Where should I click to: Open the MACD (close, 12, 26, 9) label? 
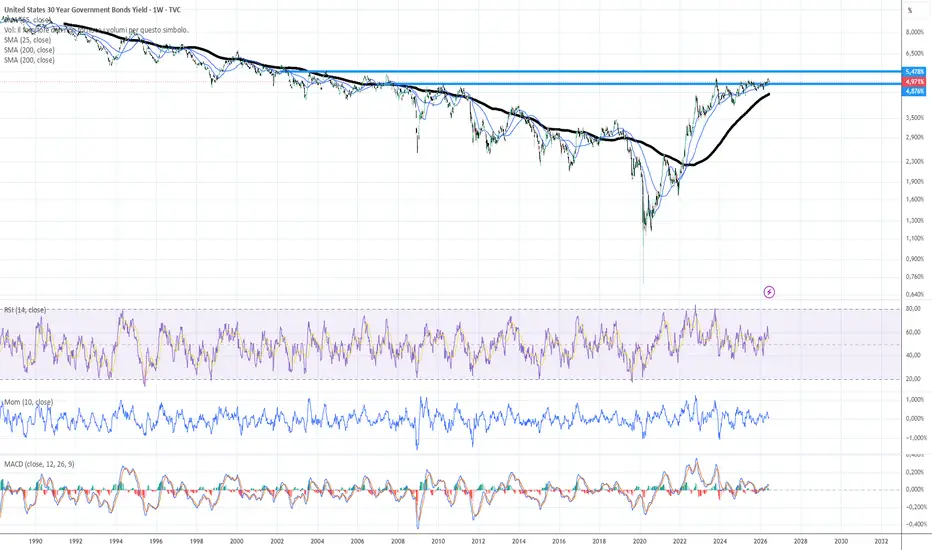pos(39,464)
